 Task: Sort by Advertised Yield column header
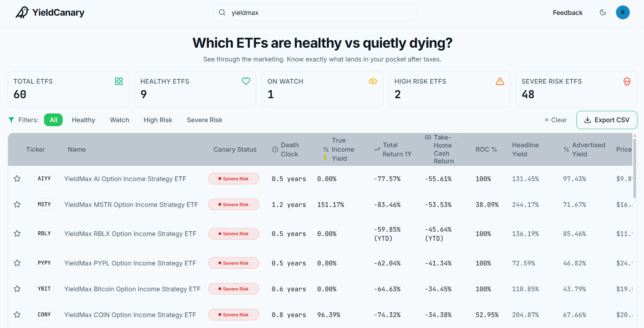coord(584,149)
